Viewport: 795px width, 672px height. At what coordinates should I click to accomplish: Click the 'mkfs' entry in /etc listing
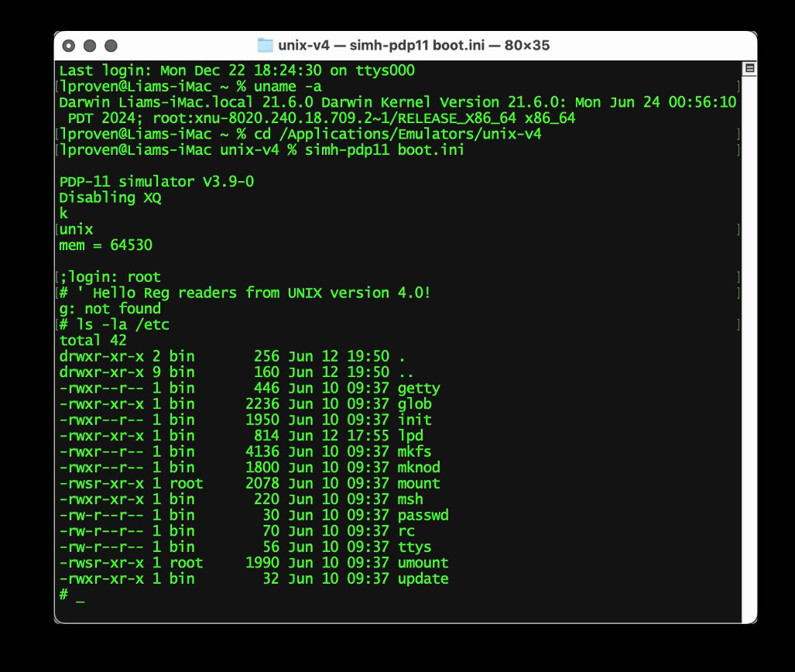(414, 451)
